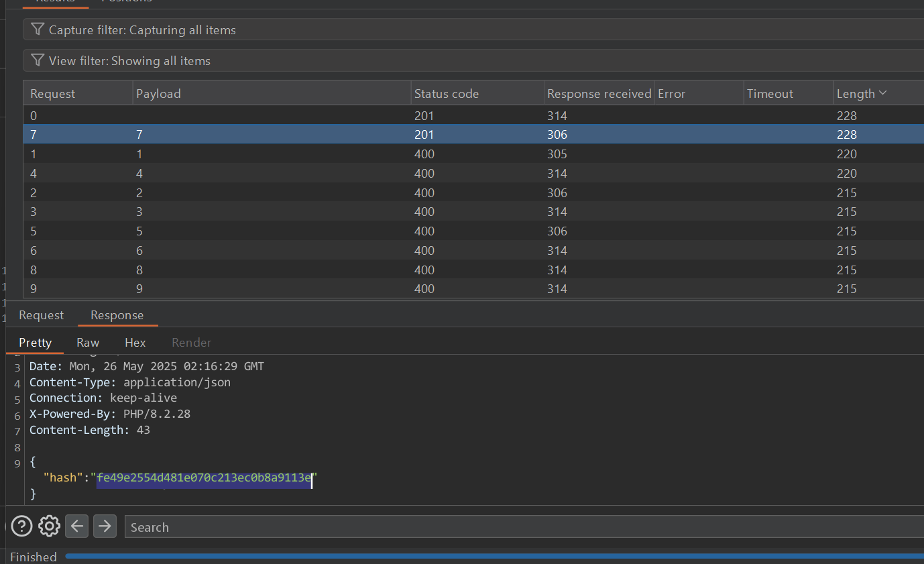Select the Pretty view tab

click(35, 343)
